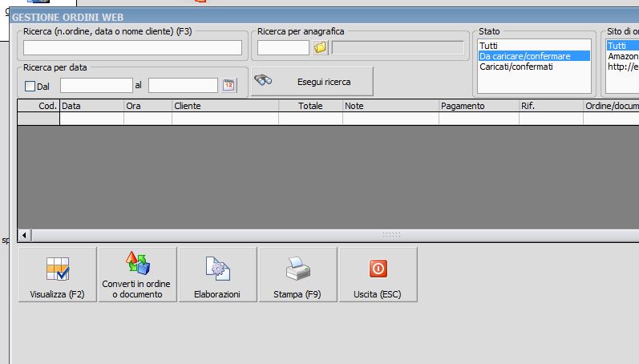The height and width of the screenshot is (364, 639).
Task: Enable the Dal date checkbox
Action: (x=30, y=86)
